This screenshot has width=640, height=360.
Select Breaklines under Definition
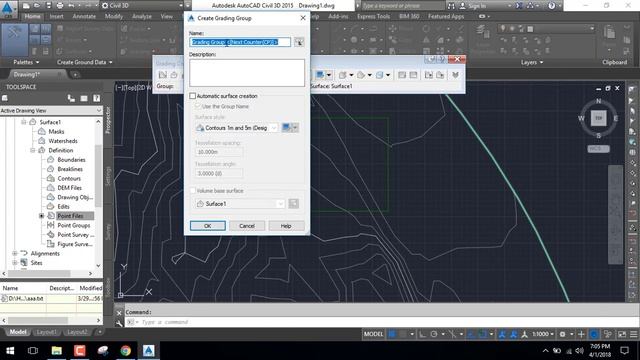pos(70,169)
